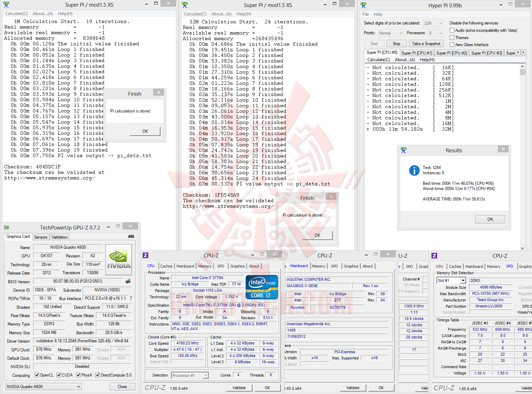Click the Core Speed value 4700.23 MHz
Screen dimensions: 532x394
(188, 343)
